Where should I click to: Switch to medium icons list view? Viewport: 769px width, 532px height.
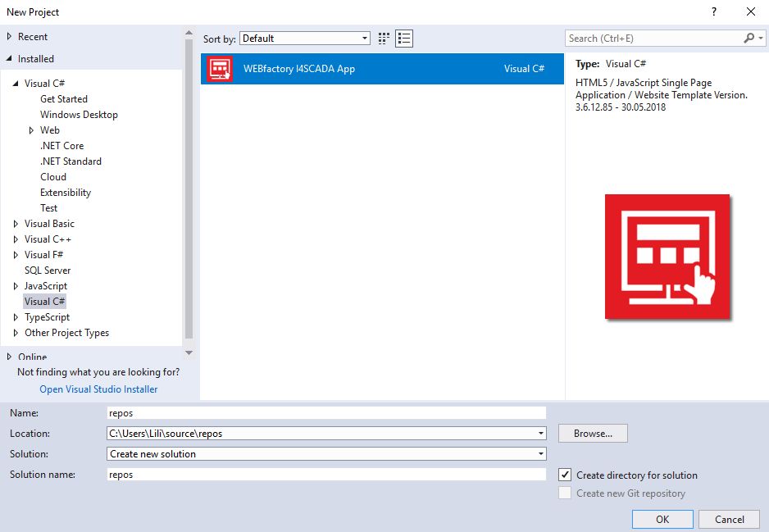[x=404, y=39]
